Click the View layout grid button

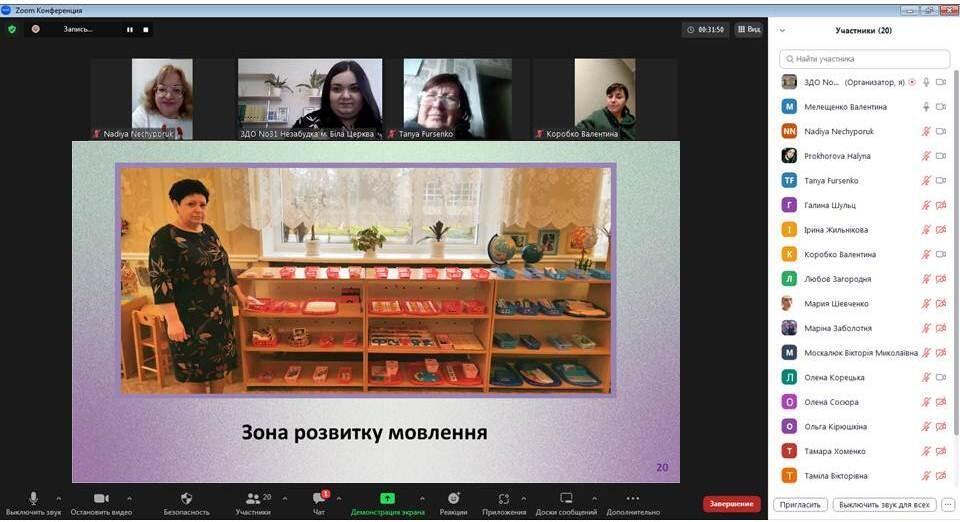[749, 29]
